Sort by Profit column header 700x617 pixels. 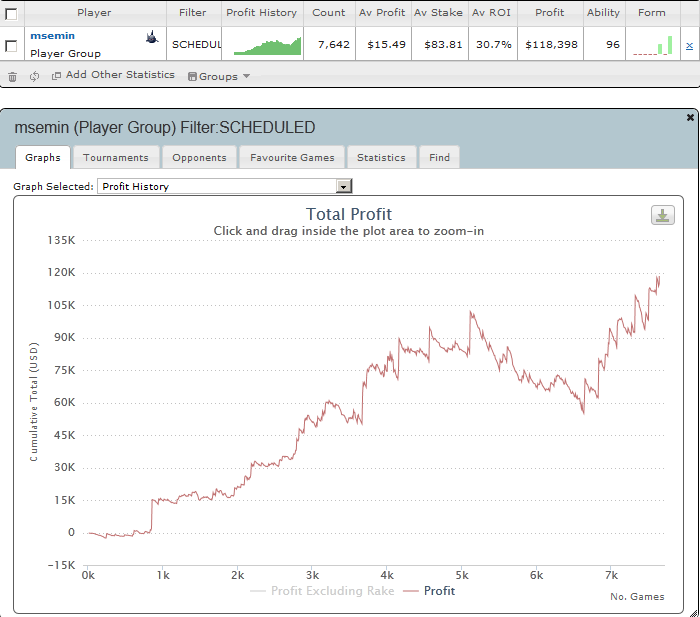click(x=550, y=13)
